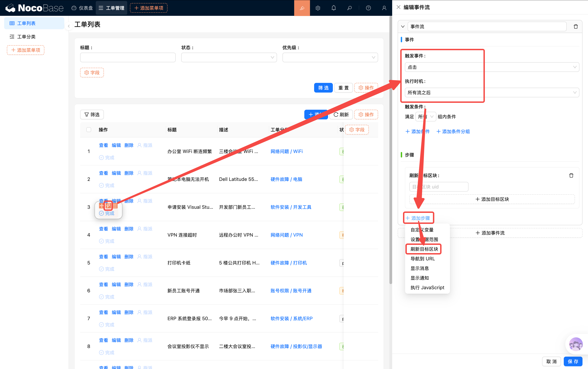588x369 pixels.
Task: Toggle the select-all checkbox in table header
Action: point(89,130)
